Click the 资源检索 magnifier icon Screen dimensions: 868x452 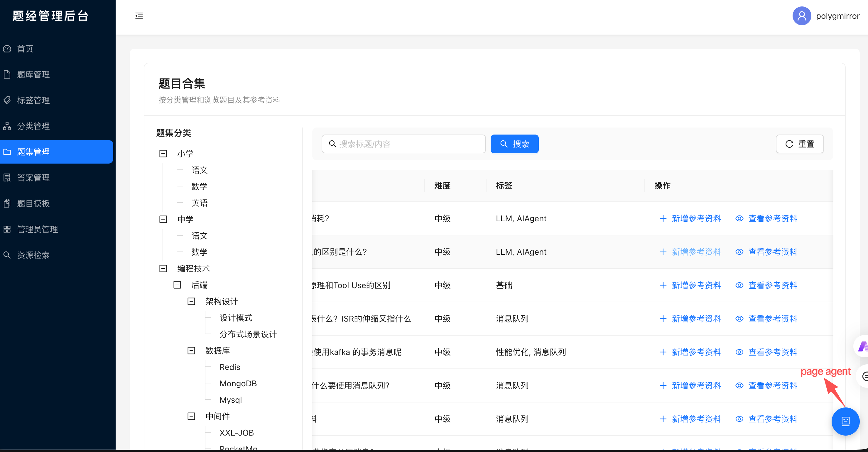[x=7, y=255]
